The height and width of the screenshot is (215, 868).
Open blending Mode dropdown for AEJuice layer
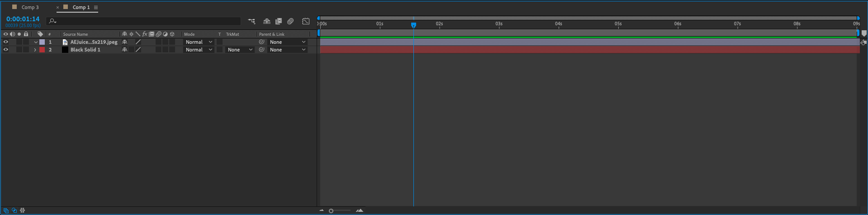199,42
